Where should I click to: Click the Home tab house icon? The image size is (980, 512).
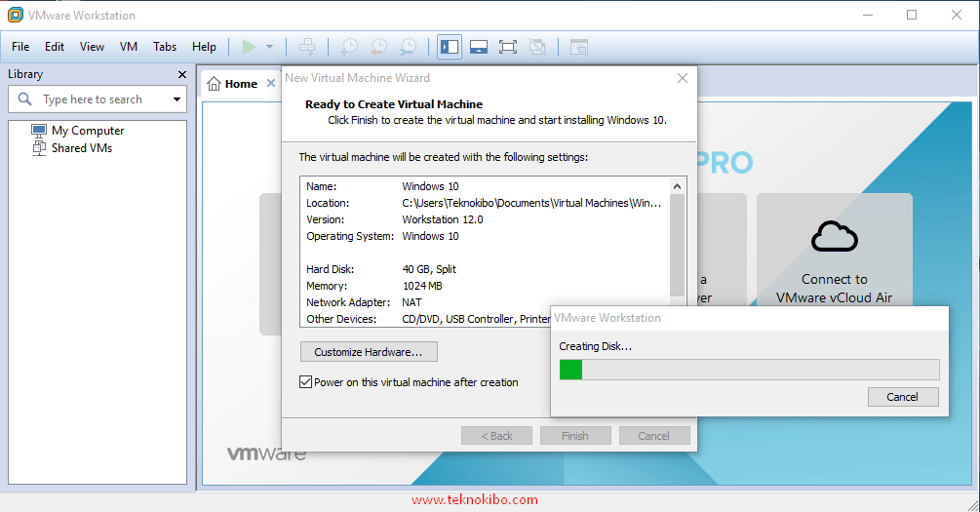pyautogui.click(x=214, y=84)
